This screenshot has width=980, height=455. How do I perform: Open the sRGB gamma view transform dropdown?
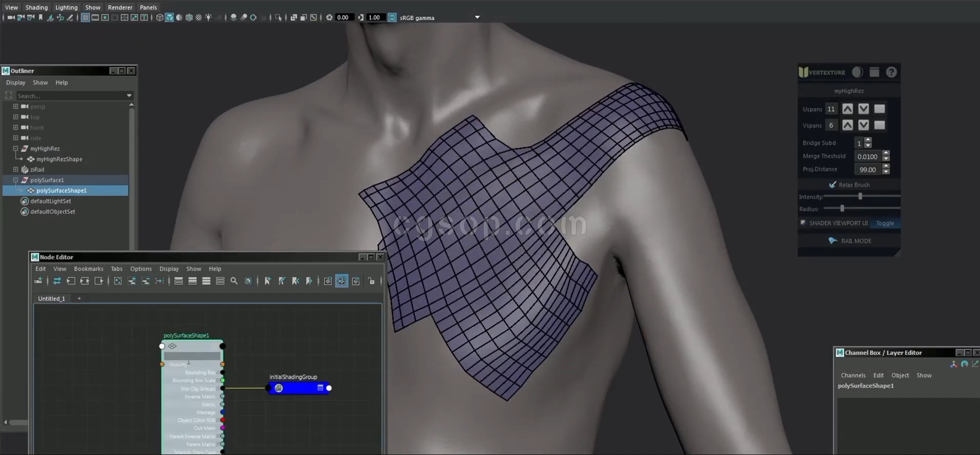coord(477,17)
